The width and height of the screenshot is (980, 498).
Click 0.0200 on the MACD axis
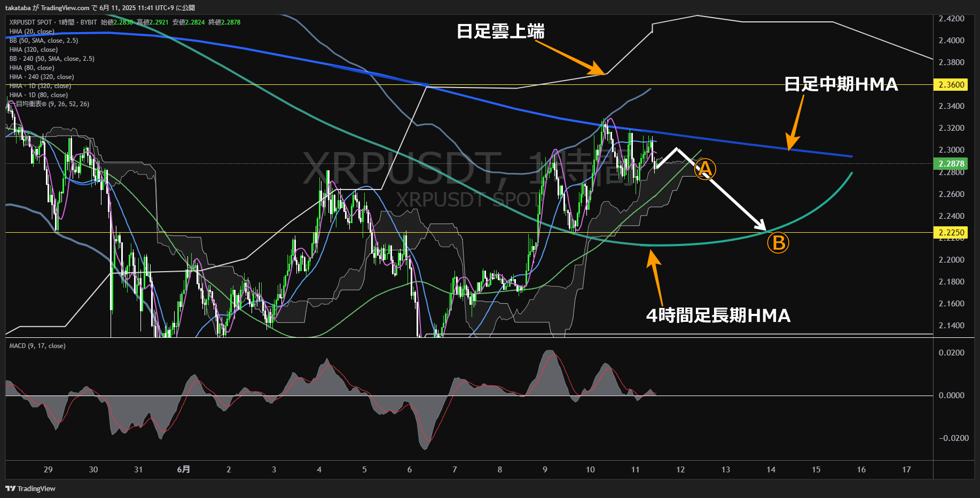click(952, 353)
